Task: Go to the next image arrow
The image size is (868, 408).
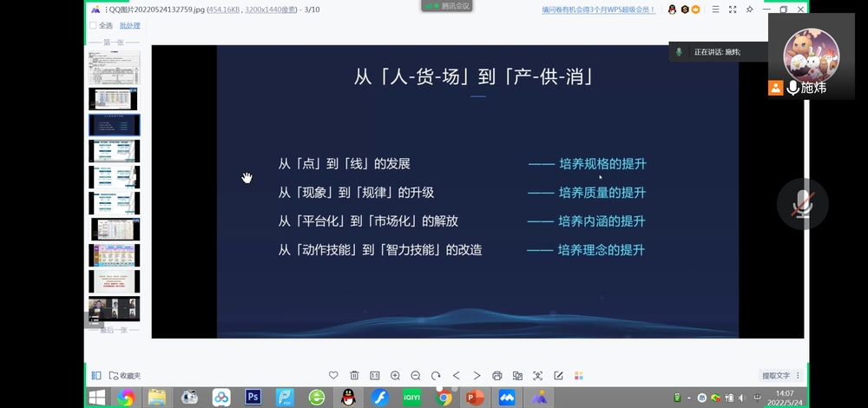Action: (477, 375)
